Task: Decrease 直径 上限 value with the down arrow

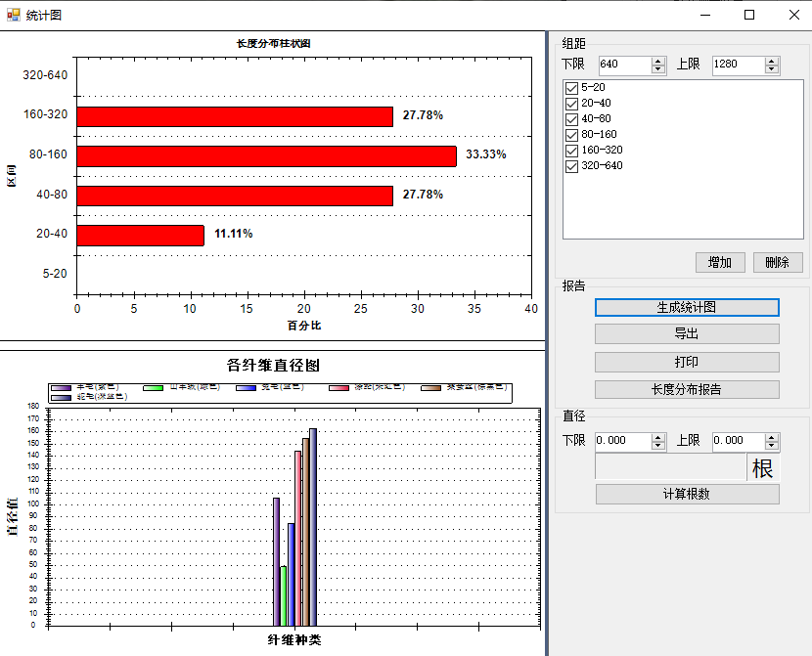Action: 772,446
